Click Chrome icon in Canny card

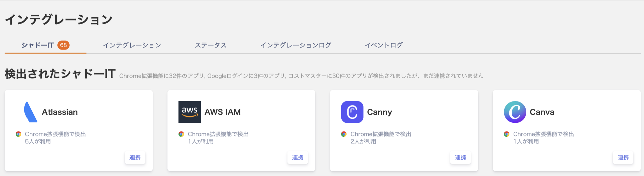tap(344, 134)
